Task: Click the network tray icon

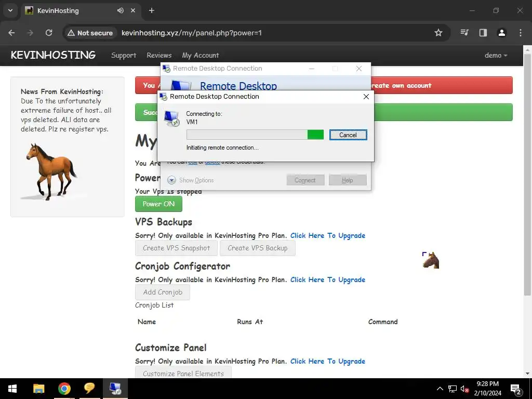Action: tap(453, 389)
